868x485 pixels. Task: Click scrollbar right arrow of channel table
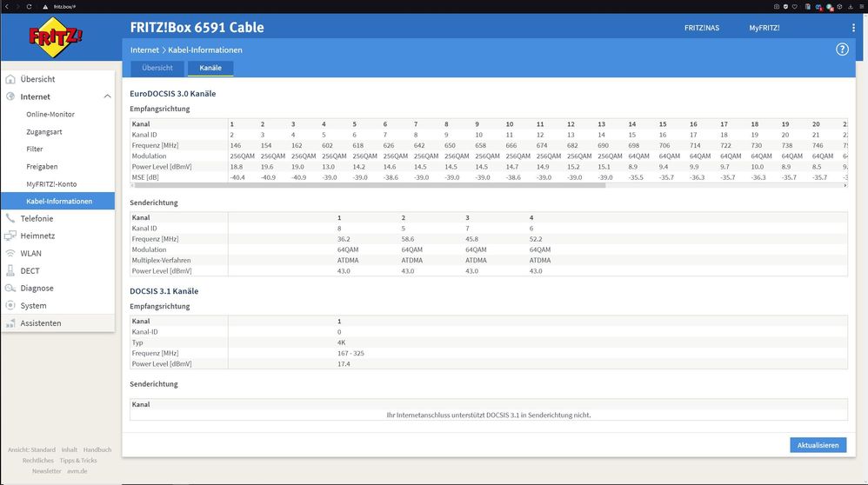[845, 185]
